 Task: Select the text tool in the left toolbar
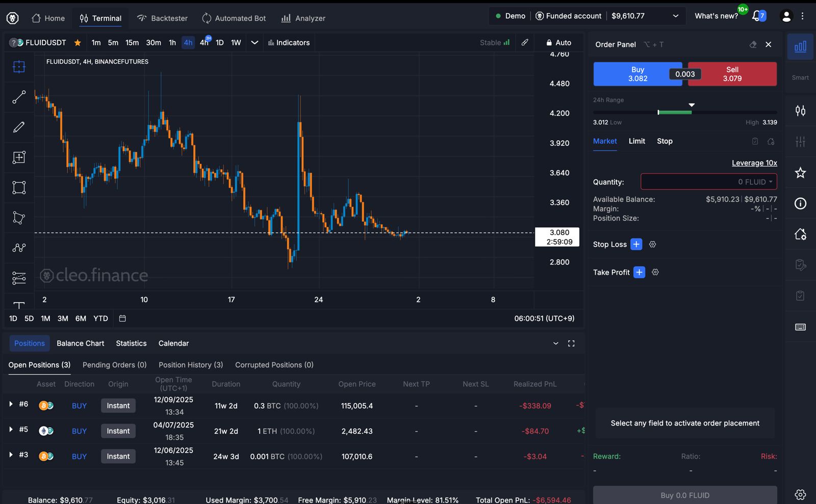pos(19,306)
